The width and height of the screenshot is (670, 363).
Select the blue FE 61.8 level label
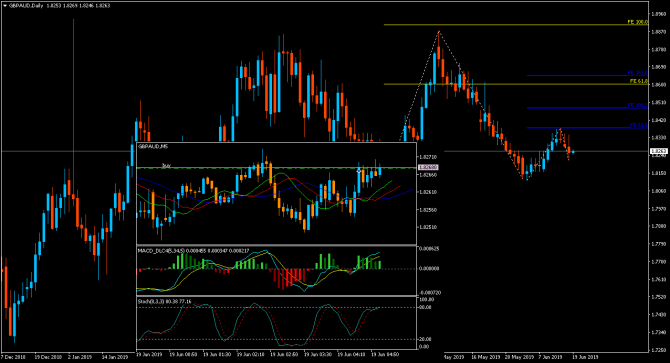coord(638,126)
